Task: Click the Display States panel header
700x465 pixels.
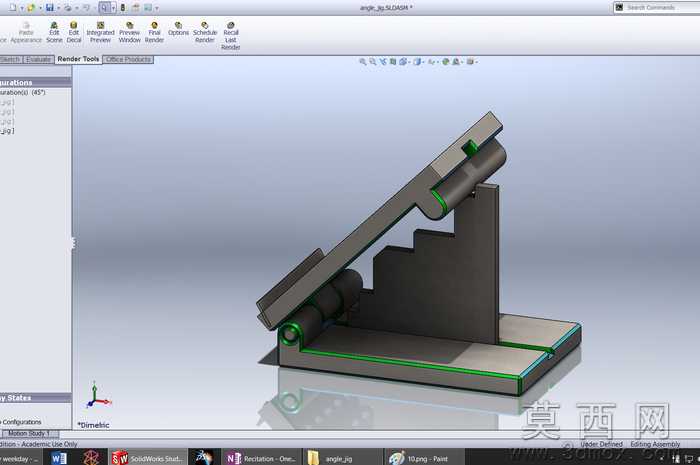Action: click(x=36, y=398)
